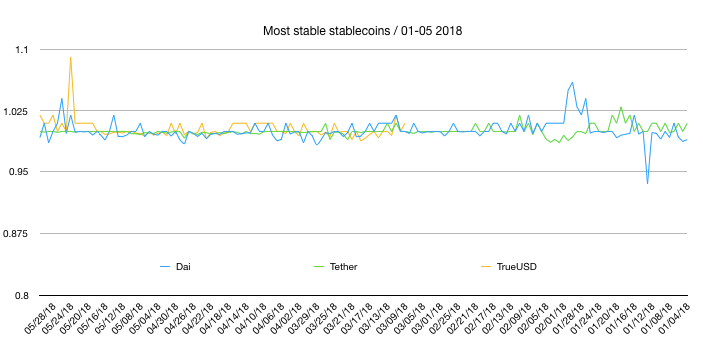Select the Dai legend entry

(175, 266)
